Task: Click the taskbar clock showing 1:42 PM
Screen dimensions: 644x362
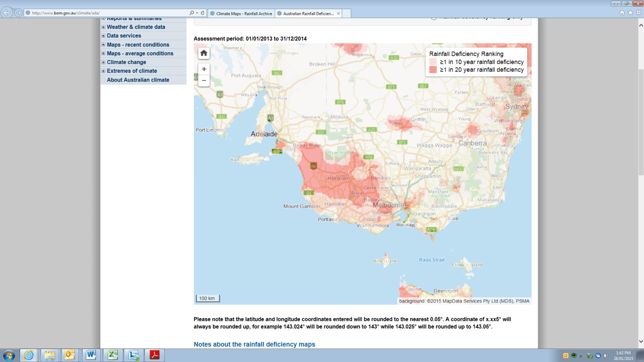Action: [x=623, y=356]
